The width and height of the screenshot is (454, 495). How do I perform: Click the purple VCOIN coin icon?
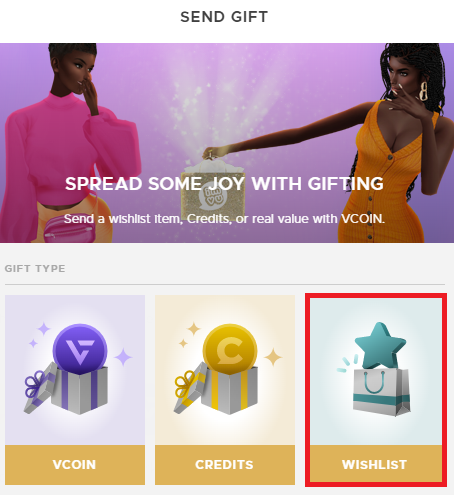pyautogui.click(x=80, y=349)
